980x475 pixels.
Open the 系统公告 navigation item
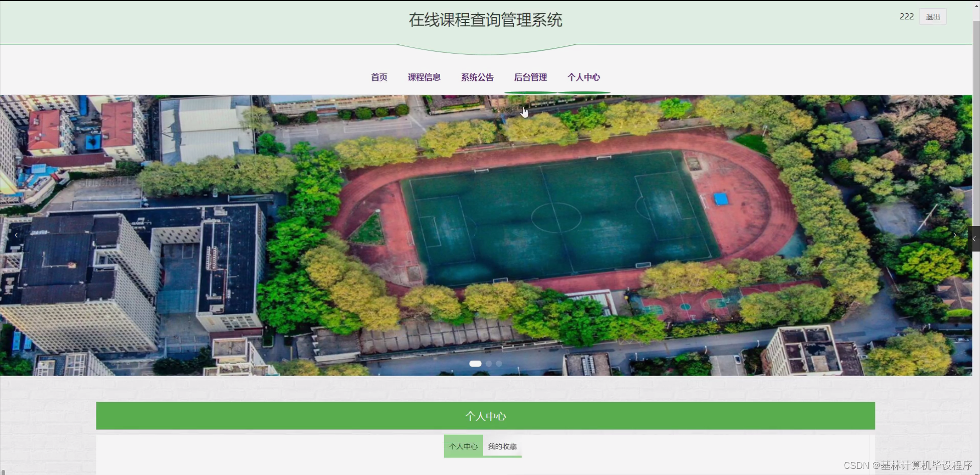tap(477, 77)
